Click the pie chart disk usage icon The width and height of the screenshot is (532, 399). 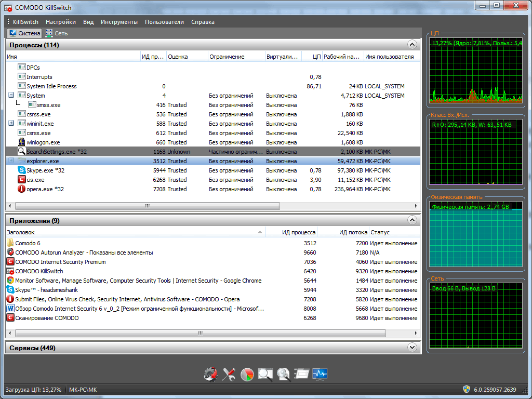247,374
